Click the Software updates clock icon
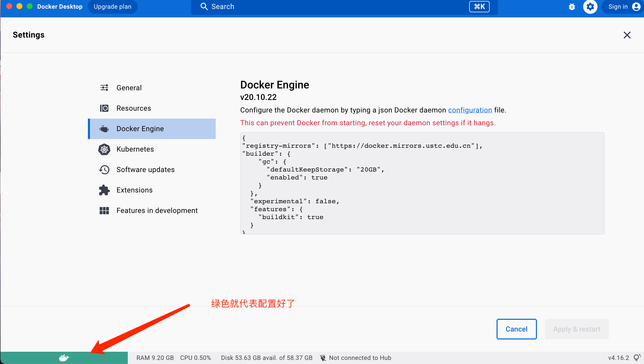Image resolution: width=644 pixels, height=364 pixels. coord(104,170)
